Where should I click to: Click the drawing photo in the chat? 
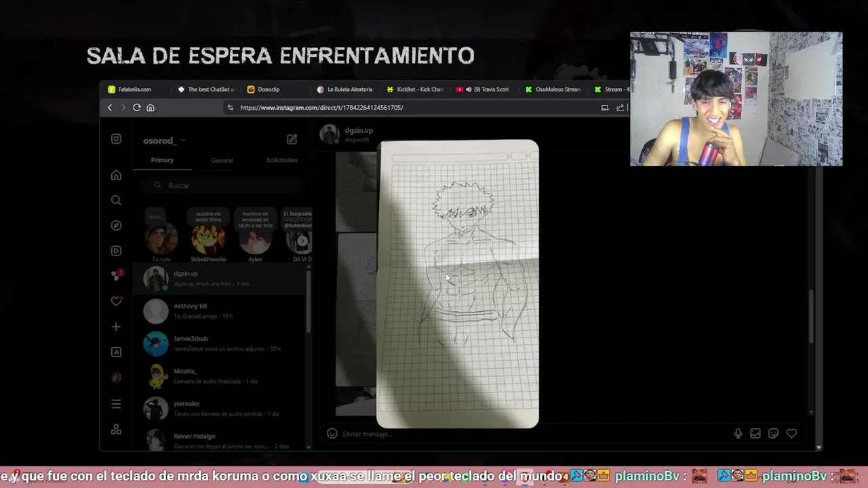(x=458, y=285)
